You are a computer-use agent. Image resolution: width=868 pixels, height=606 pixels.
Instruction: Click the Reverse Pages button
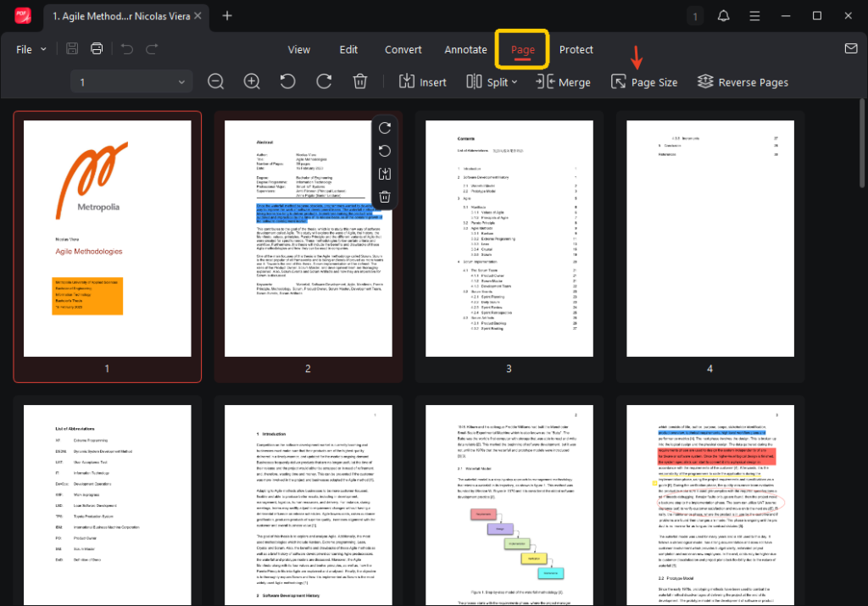(x=743, y=82)
